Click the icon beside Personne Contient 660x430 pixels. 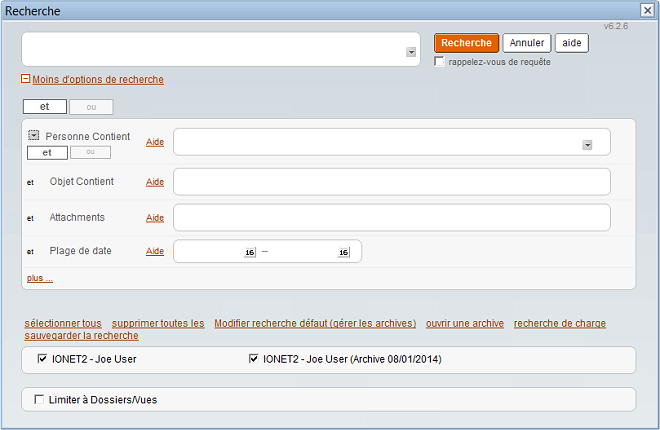click(33, 135)
